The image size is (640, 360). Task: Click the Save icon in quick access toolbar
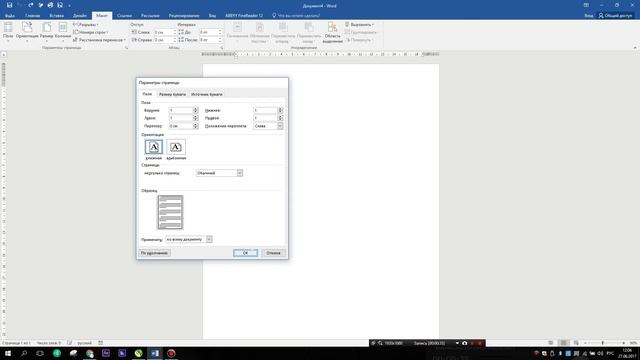(9, 5)
